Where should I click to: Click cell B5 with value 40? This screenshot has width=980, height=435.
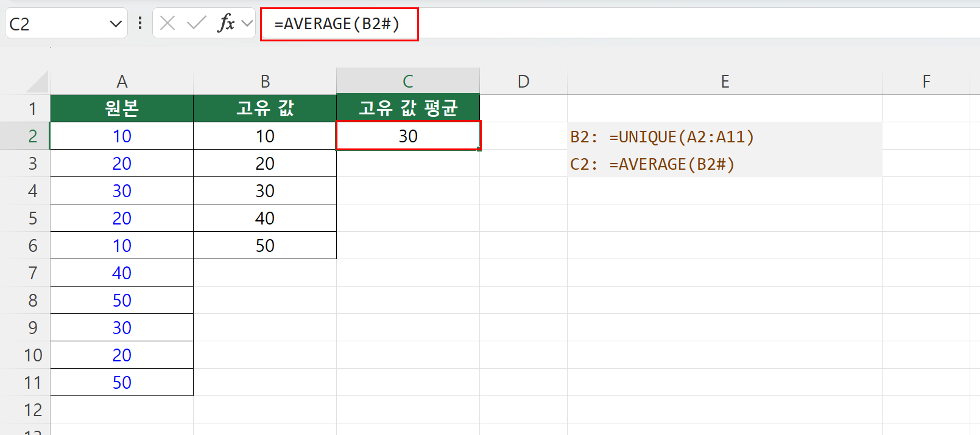(265, 218)
